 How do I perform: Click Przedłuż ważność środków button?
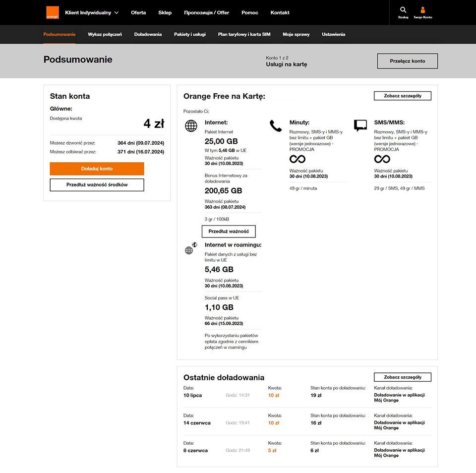(97, 185)
